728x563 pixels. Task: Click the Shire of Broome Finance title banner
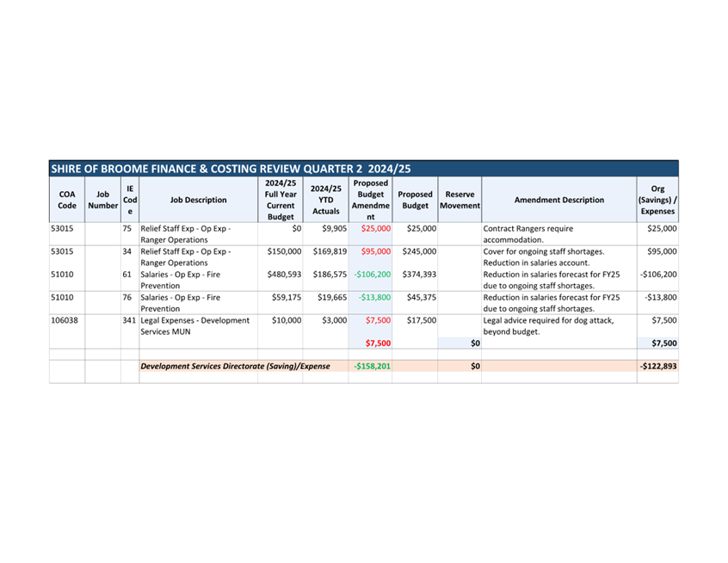point(363,168)
